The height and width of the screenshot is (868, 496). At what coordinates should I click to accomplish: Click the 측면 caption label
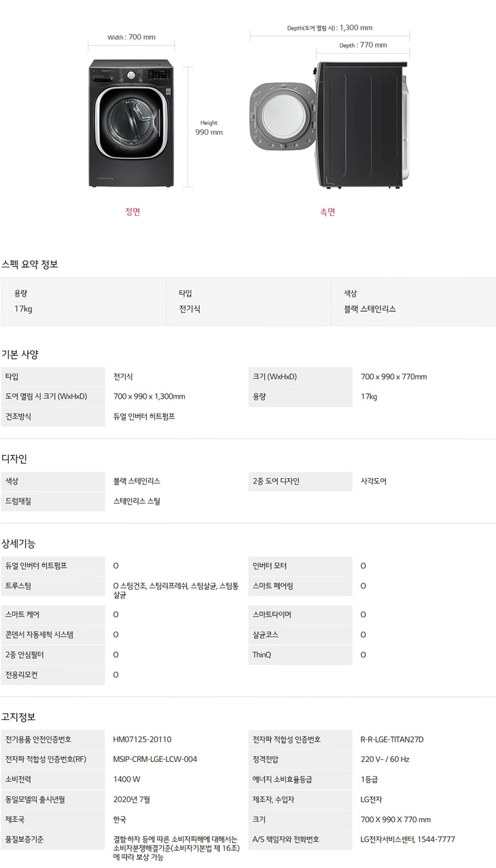point(327,212)
